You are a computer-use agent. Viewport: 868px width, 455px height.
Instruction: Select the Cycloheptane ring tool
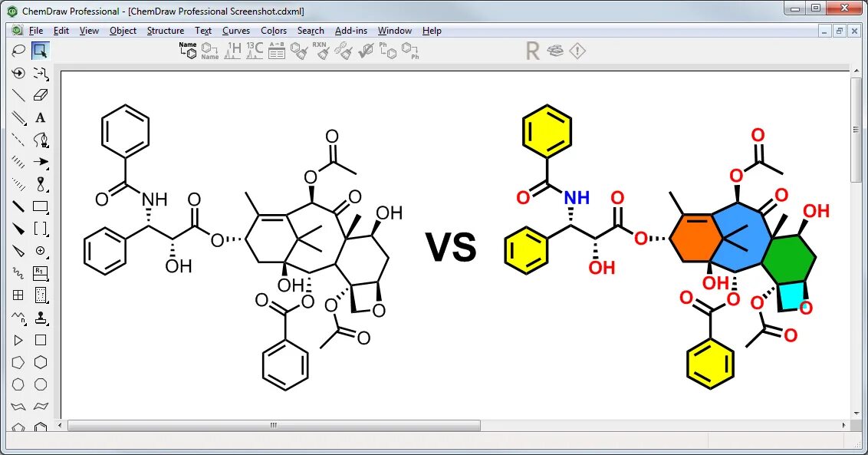coord(18,384)
